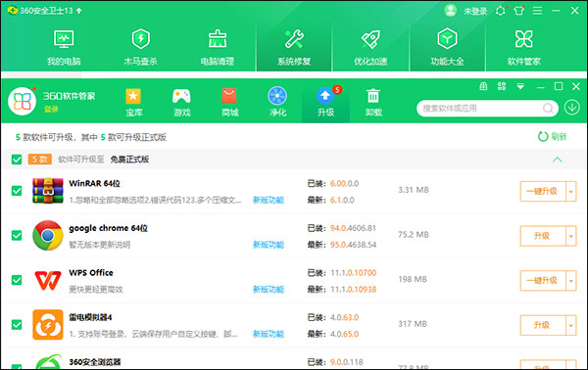Click the 未登录 user avatar
Viewport: 588px width, 370px height.
click(450, 11)
